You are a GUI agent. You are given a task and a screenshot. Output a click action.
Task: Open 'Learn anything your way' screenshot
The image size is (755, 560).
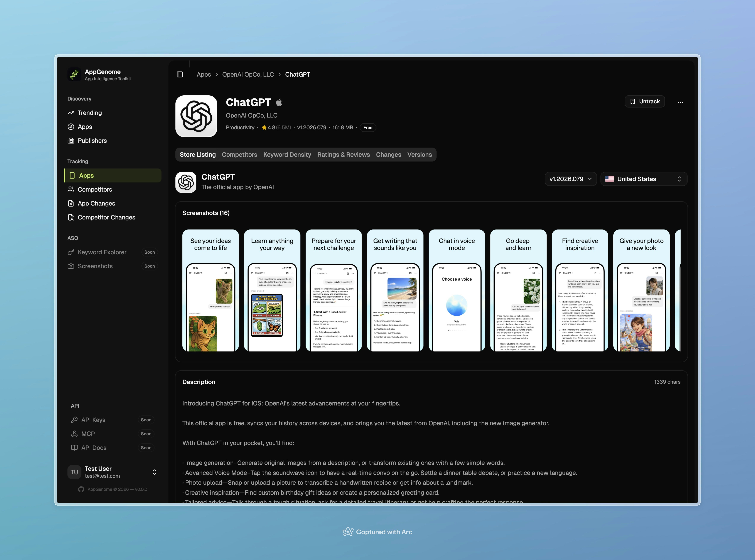272,291
